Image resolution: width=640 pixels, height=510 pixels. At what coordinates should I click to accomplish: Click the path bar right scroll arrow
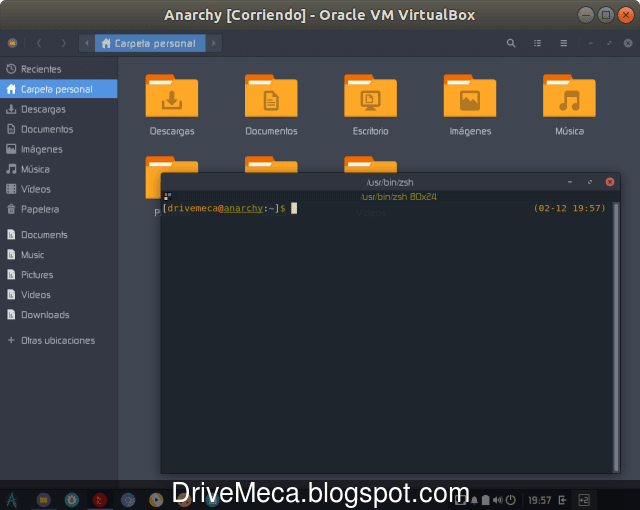click(x=213, y=43)
